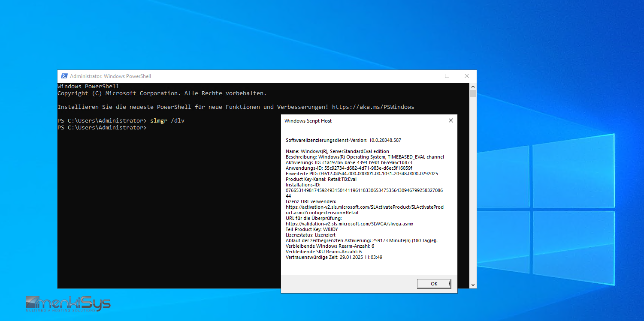Click the 'URL für die Überprüfung:' label
Viewport: 644px width, 321px height.
point(314,218)
